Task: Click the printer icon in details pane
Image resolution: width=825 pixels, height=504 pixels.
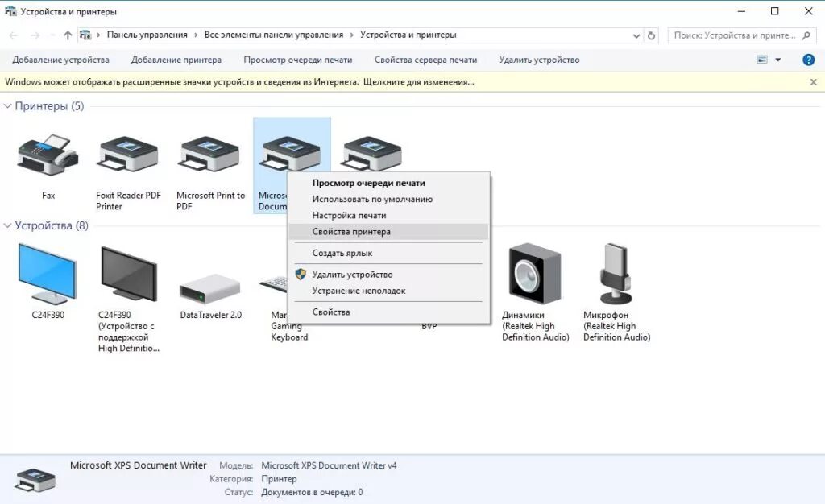Action: 35,479
